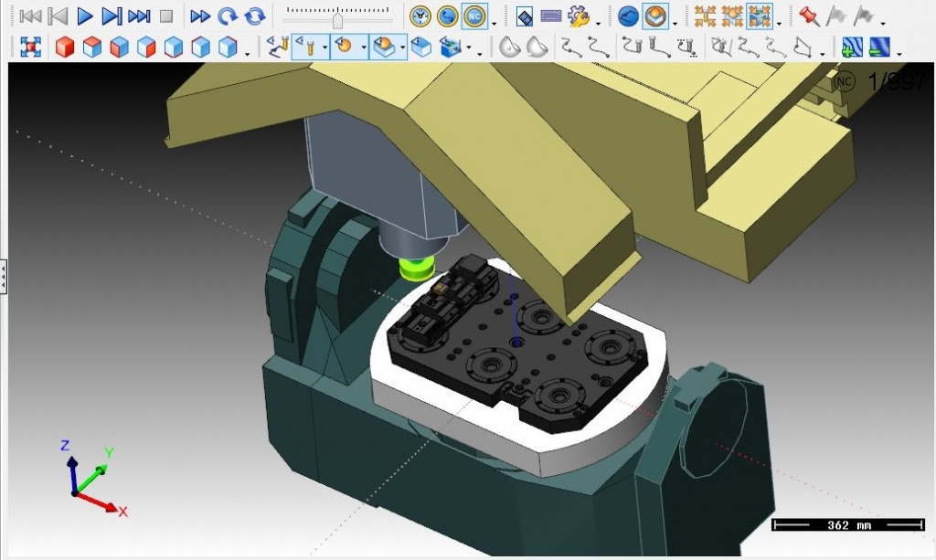Click the second grey flag icon
Viewport: 936px width, 560px height.
point(863,16)
